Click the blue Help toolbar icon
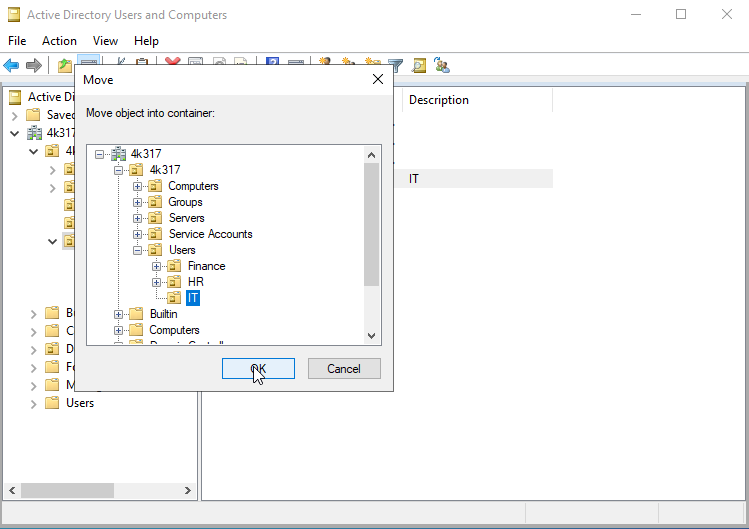749x529 pixels. pyautogui.click(x=272, y=65)
